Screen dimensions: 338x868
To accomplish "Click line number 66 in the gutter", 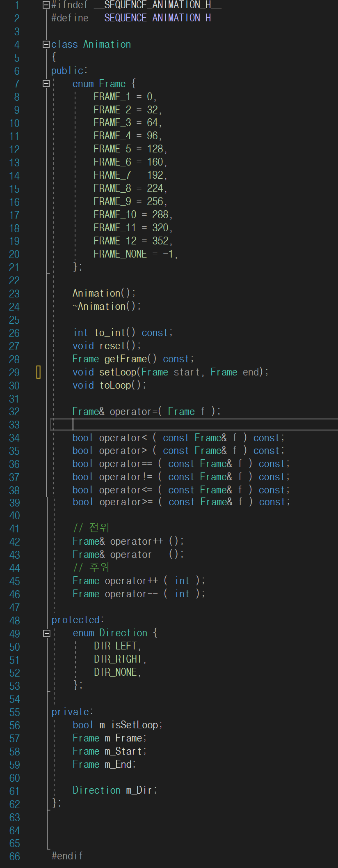I will click(14, 857).
